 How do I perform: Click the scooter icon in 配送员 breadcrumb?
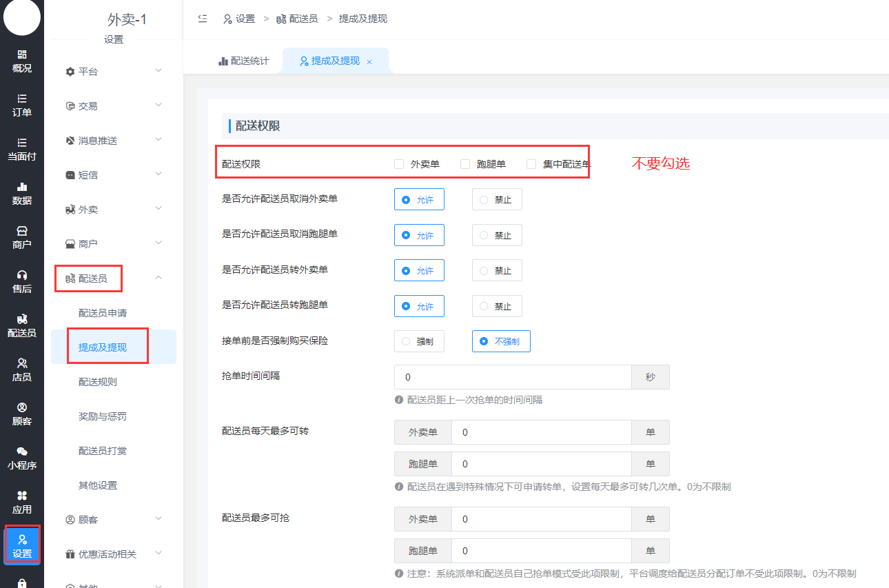coord(281,19)
